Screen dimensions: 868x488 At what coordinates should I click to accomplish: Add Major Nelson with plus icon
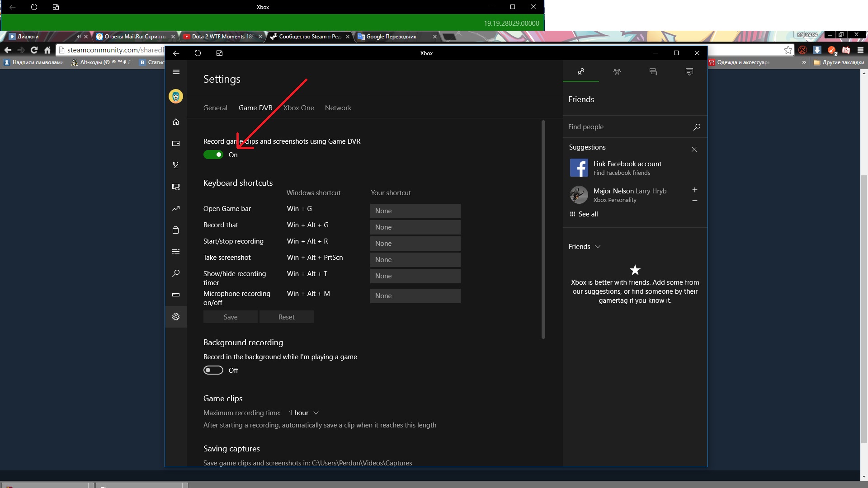point(695,190)
